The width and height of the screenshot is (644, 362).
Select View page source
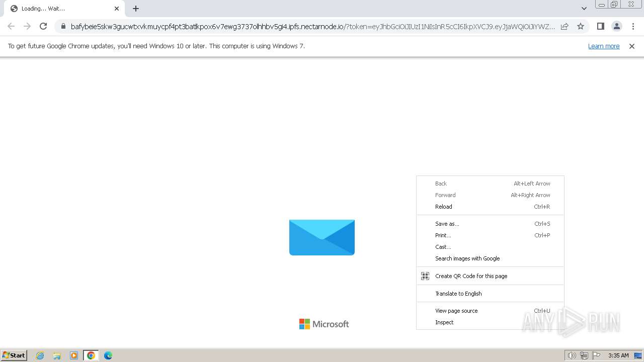point(490,311)
